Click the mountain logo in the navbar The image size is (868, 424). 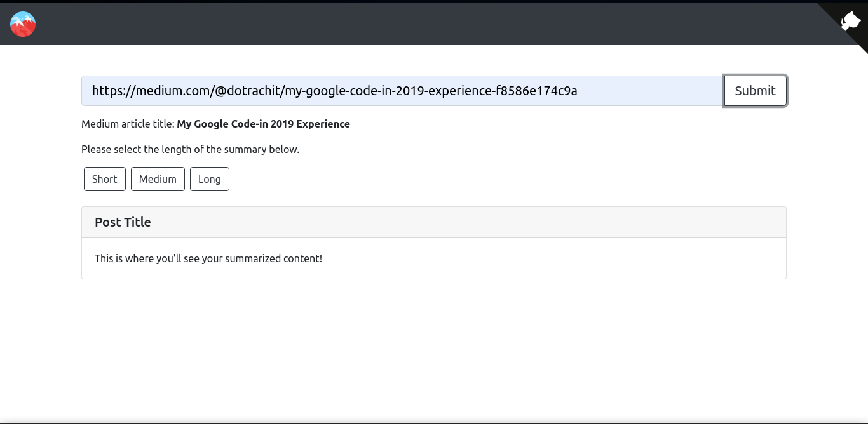[x=23, y=24]
